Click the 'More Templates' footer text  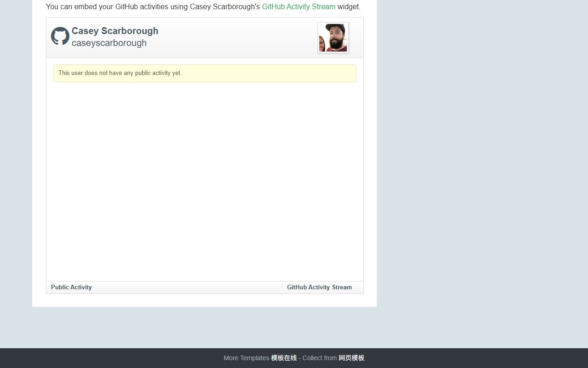coord(246,358)
